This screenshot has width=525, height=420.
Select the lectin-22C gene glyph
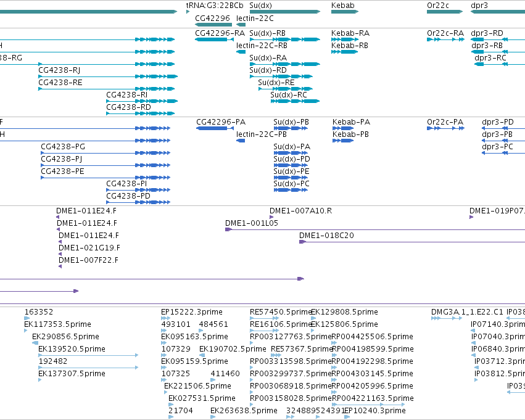[241, 25]
